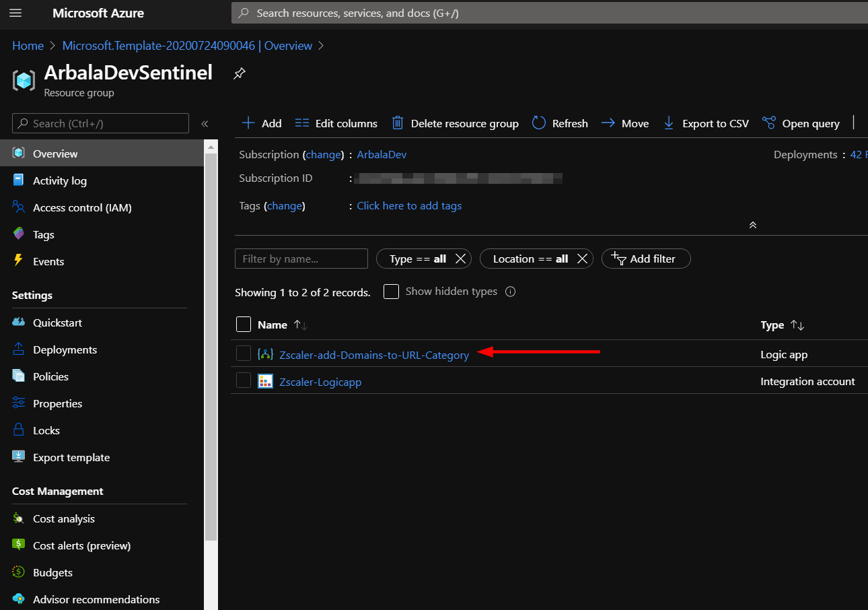The width and height of the screenshot is (868, 610).
Task: Open the Deployments count link
Action: point(859,154)
